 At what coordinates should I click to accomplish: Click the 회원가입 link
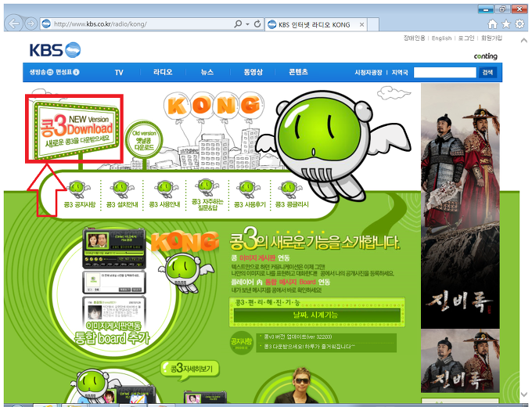pos(491,38)
